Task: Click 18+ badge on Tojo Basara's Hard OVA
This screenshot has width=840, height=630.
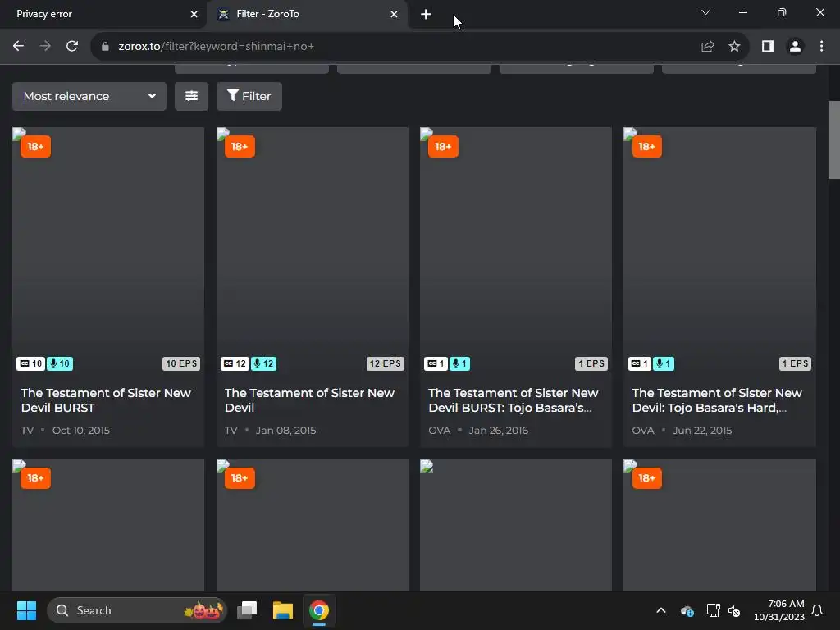Action: pyautogui.click(x=646, y=147)
